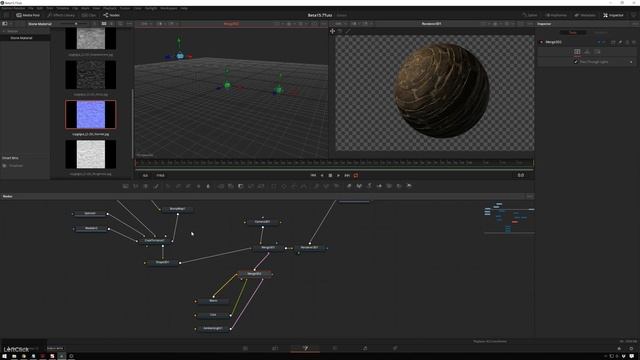Select the blue normal map thumbnail

91,115
